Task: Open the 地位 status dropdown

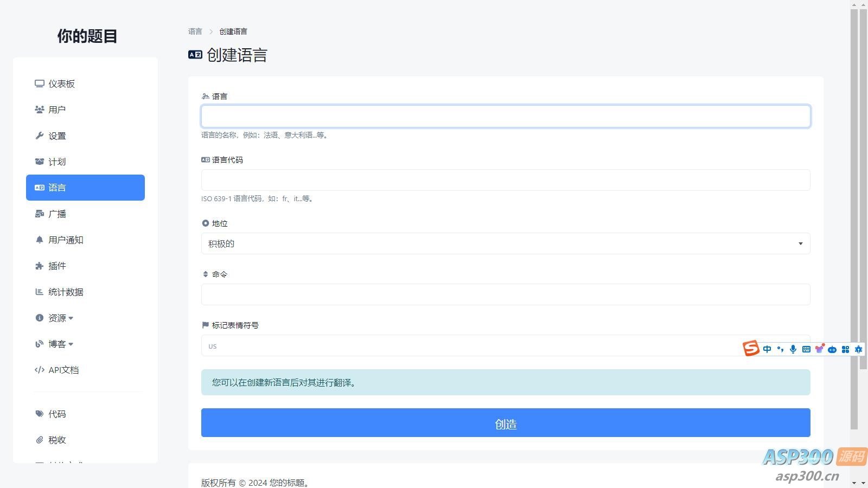Action: (x=506, y=243)
